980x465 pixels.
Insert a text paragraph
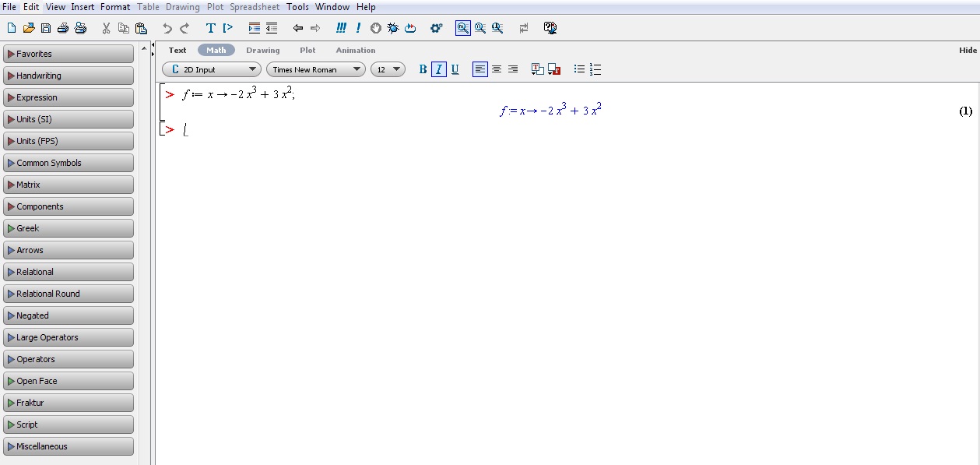[209, 27]
